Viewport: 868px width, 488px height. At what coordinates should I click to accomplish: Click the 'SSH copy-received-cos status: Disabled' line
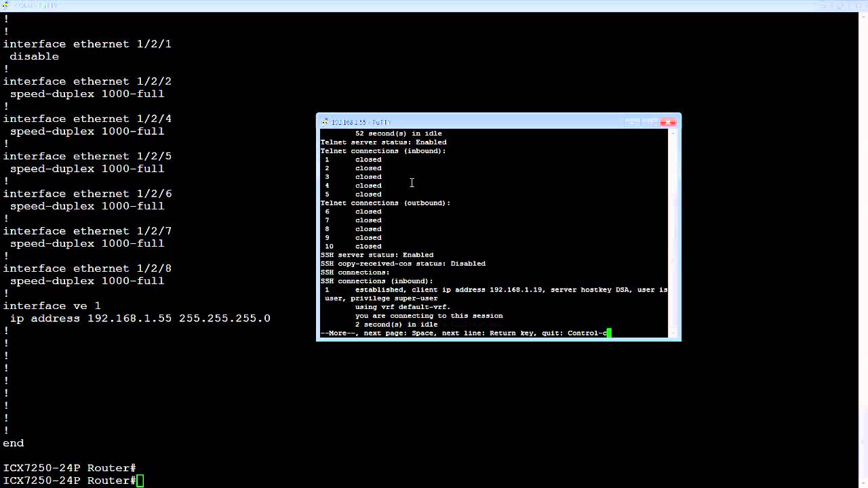click(403, 264)
